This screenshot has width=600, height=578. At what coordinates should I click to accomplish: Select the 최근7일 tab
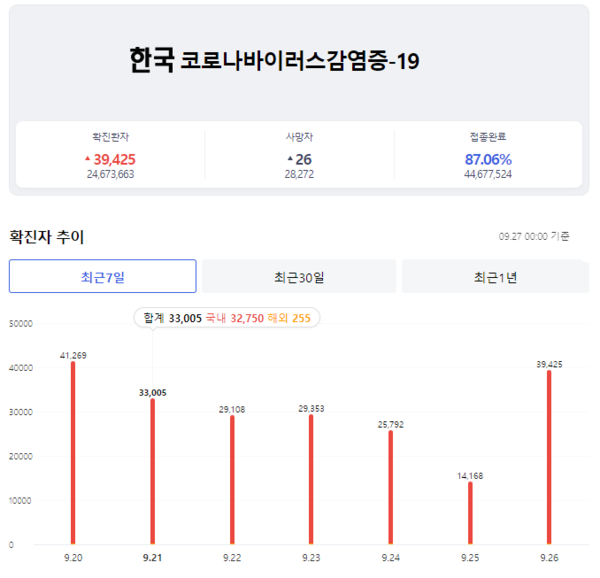(103, 276)
